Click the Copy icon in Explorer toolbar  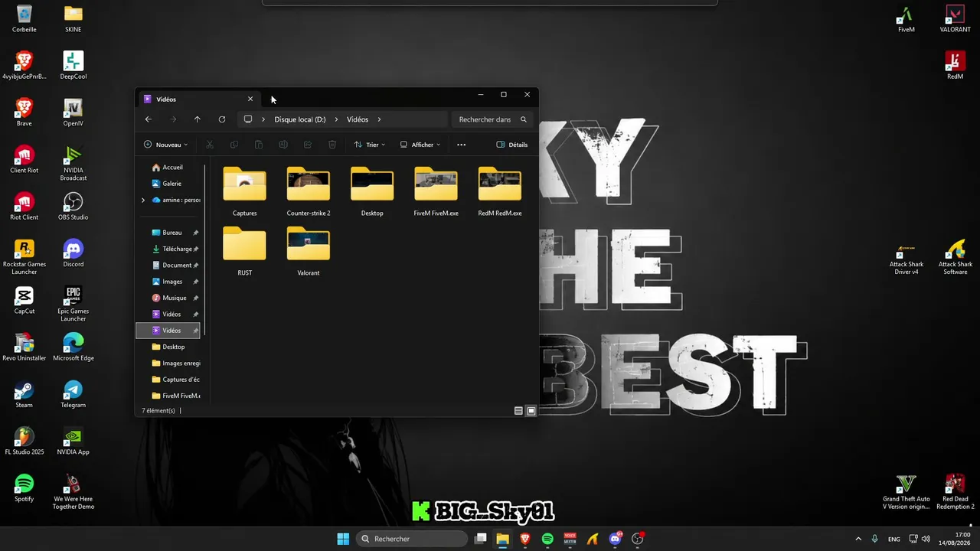234,145
